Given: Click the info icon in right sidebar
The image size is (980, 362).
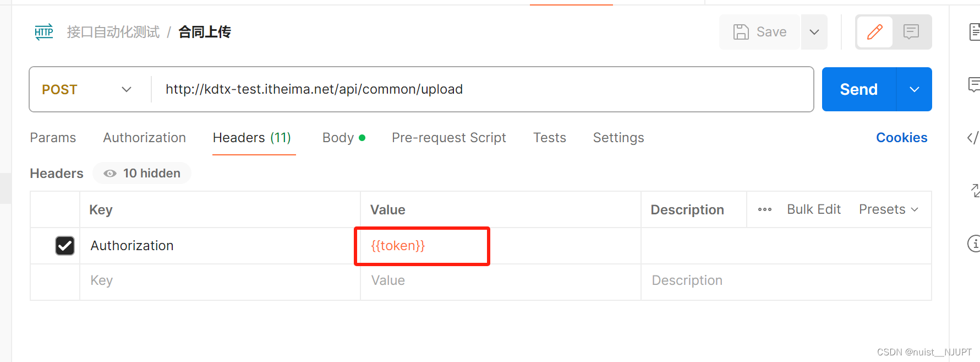Looking at the screenshot, I should (974, 243).
